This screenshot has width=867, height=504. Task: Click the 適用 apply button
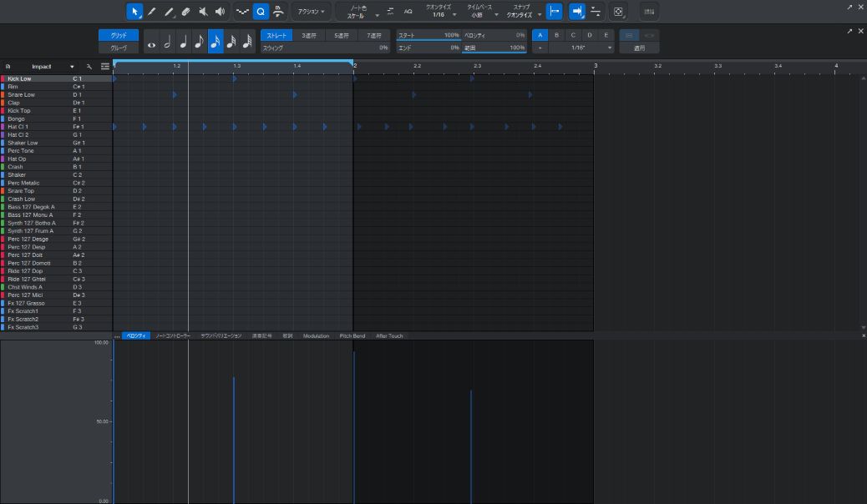639,48
